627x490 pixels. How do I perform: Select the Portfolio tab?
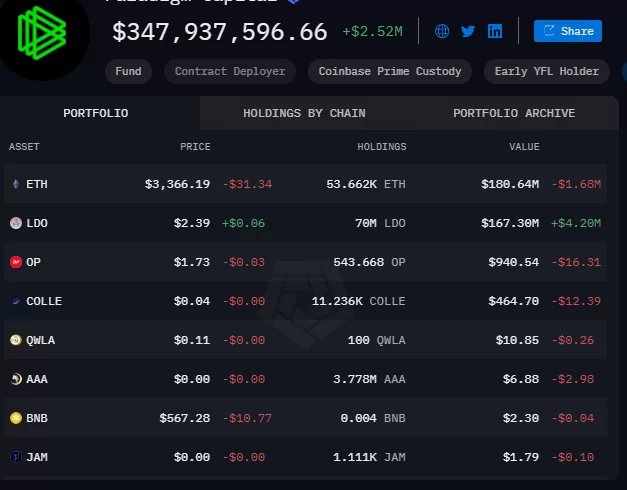(95, 113)
